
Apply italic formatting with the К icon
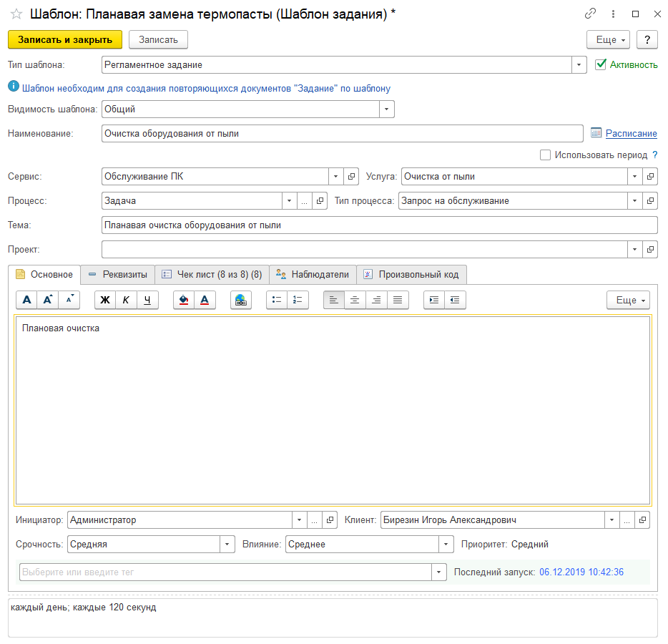coord(126,301)
